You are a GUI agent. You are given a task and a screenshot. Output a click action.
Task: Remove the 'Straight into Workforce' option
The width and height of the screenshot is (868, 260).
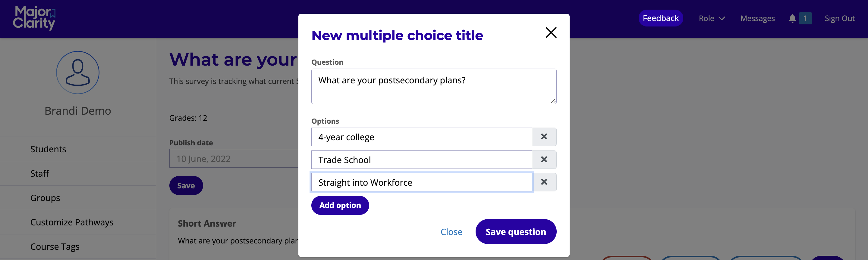coord(544,182)
